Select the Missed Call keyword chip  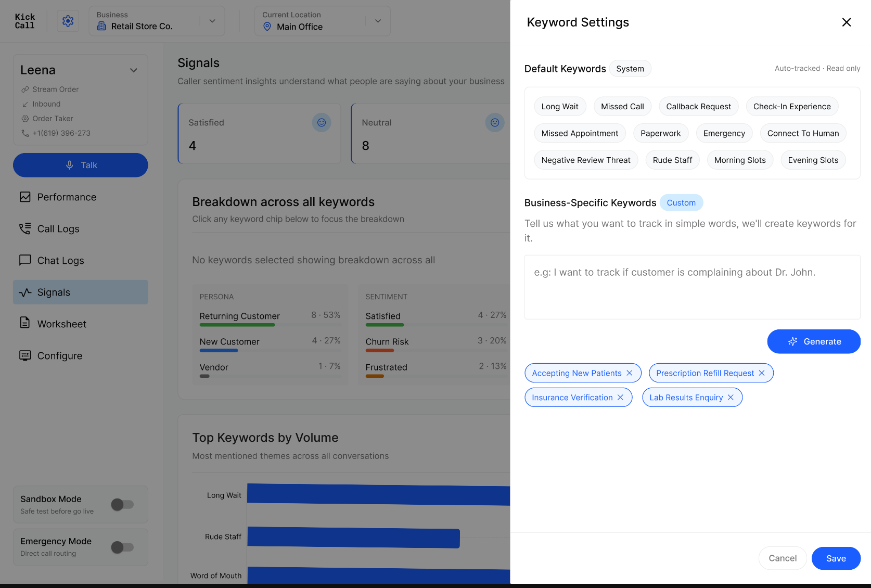tap(622, 107)
